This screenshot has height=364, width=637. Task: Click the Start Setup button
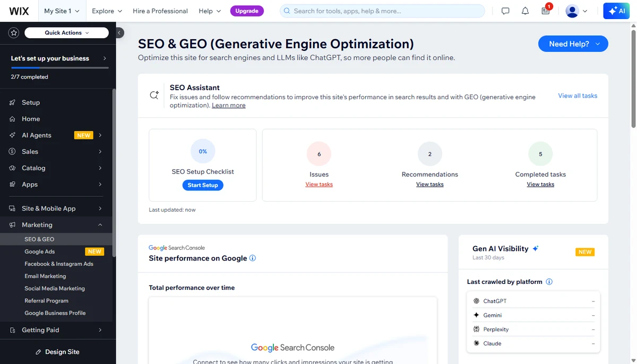203,185
